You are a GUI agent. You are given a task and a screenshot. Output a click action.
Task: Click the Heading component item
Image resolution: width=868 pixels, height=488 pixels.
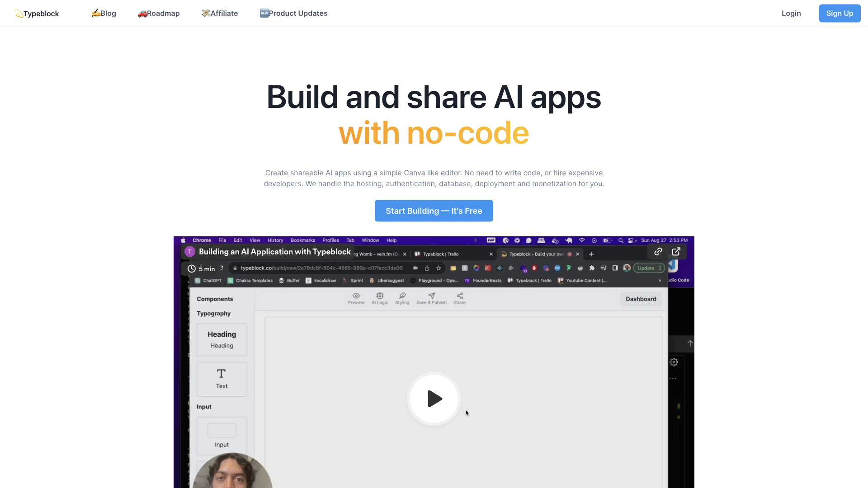pyautogui.click(x=221, y=338)
